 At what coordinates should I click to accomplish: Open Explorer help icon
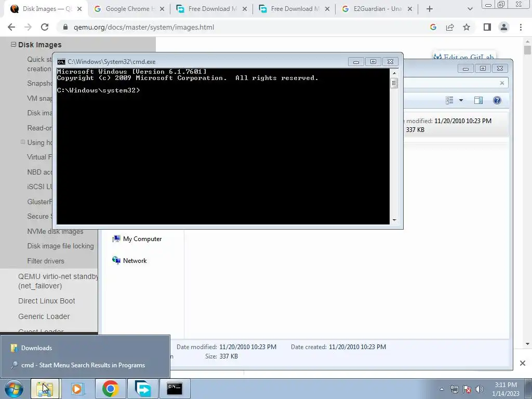(x=497, y=100)
